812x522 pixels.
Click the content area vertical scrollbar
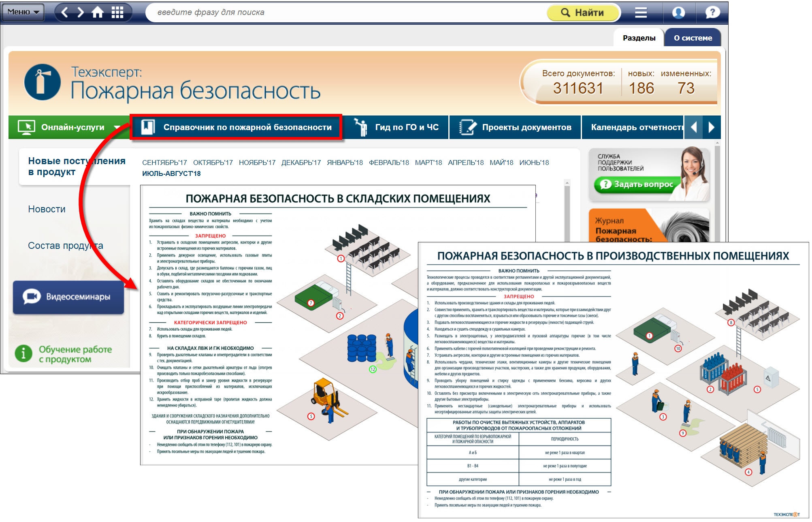(x=567, y=211)
